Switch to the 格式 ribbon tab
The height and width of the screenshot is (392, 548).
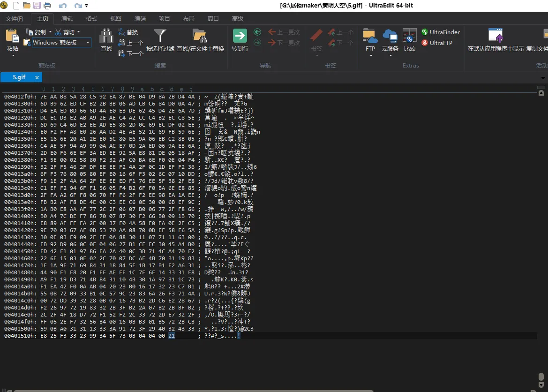[91, 19]
